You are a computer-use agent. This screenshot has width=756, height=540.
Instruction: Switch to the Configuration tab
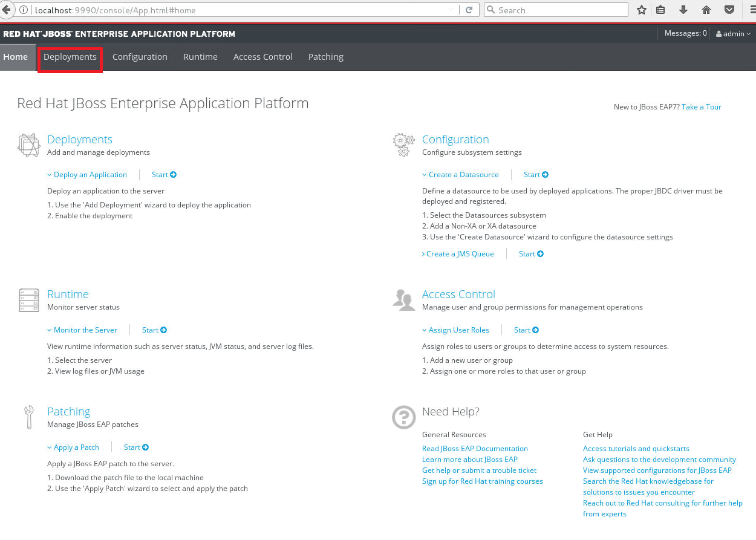140,56
